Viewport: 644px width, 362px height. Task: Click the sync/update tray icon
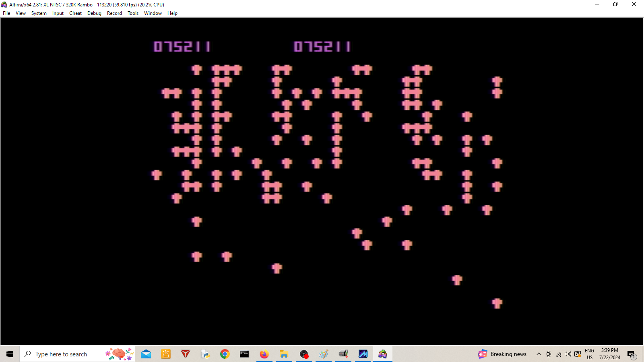coord(578,354)
